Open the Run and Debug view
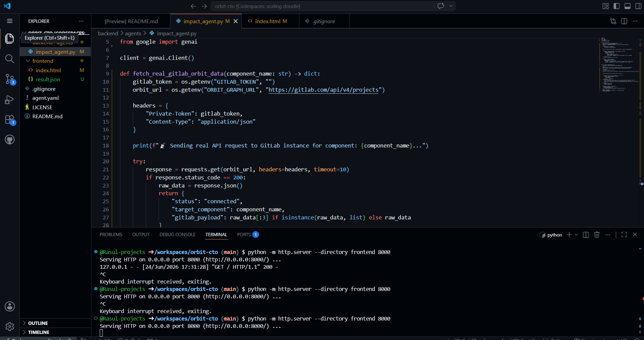This screenshot has height=340, width=644. (10, 100)
